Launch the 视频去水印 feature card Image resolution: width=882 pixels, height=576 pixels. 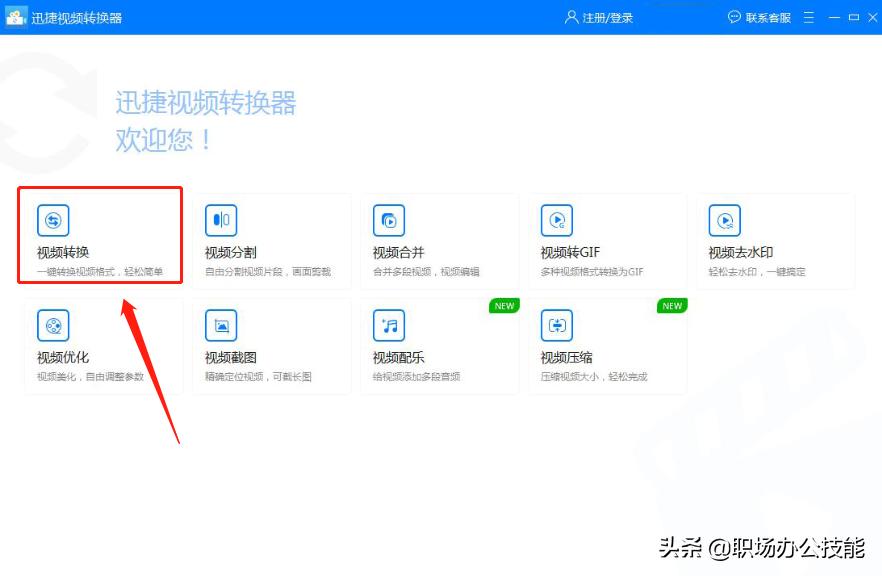click(x=770, y=240)
